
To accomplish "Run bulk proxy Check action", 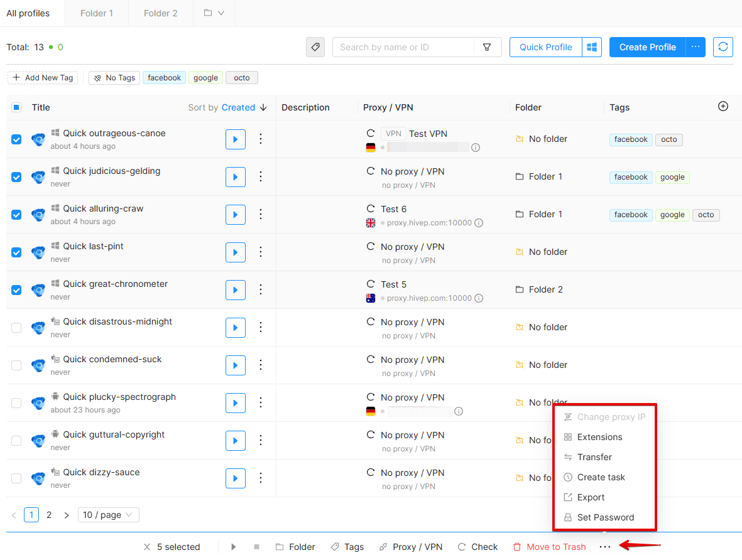I will click(x=477, y=547).
